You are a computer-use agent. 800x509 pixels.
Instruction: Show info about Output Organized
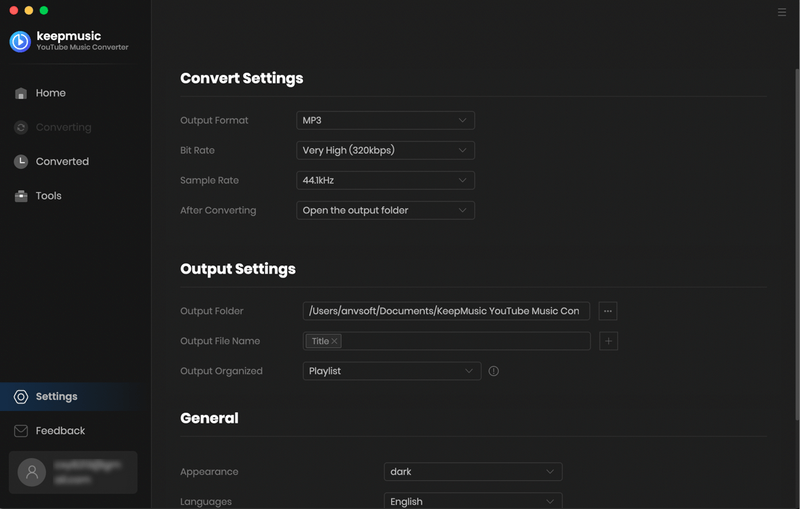(x=493, y=371)
